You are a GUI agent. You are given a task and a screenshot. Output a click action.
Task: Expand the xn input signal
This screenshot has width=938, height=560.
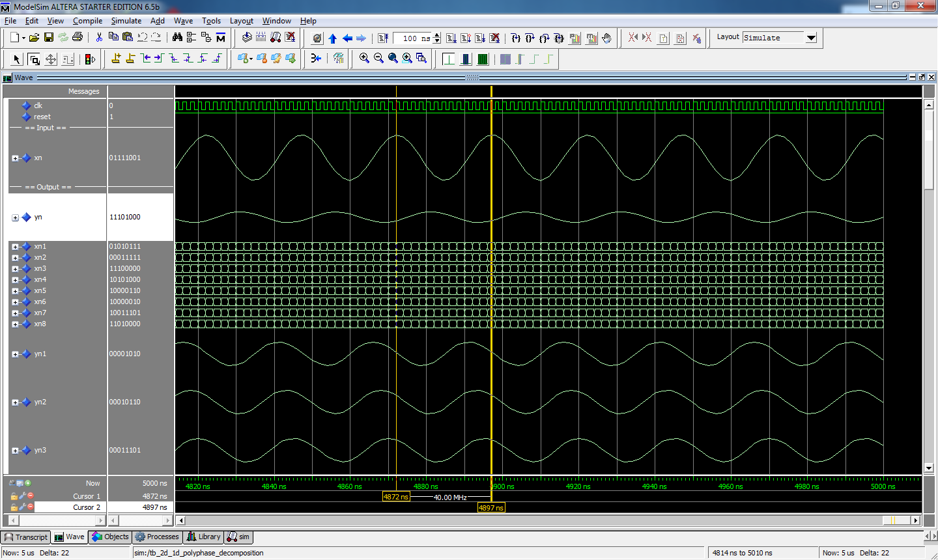click(15, 158)
